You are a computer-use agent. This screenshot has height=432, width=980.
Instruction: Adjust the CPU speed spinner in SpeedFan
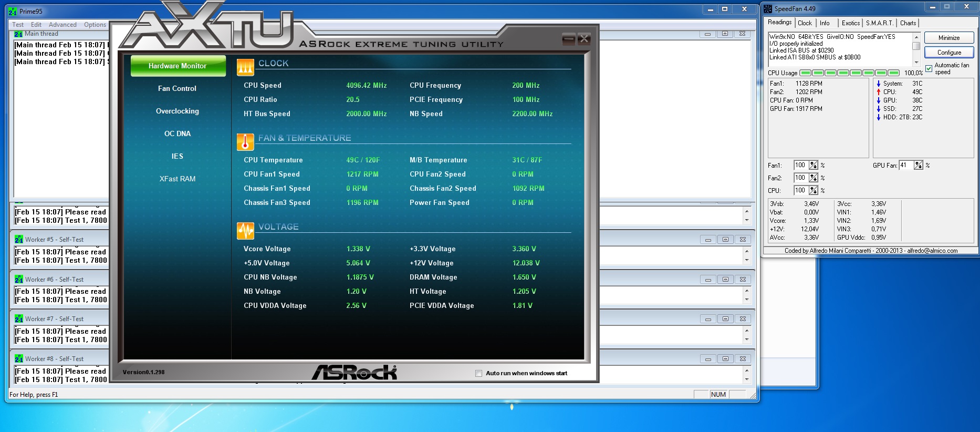coord(814,190)
